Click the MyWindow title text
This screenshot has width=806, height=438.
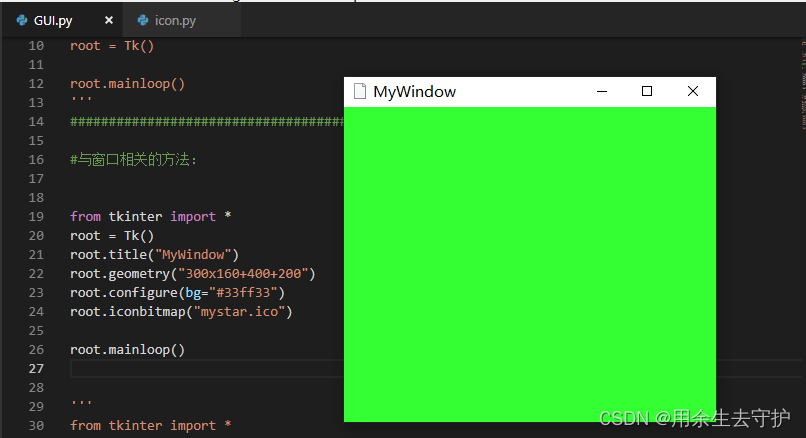[414, 92]
